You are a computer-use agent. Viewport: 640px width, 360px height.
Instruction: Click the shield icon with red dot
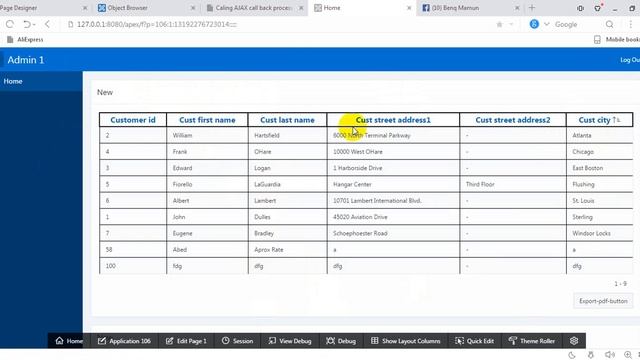(x=598, y=7)
